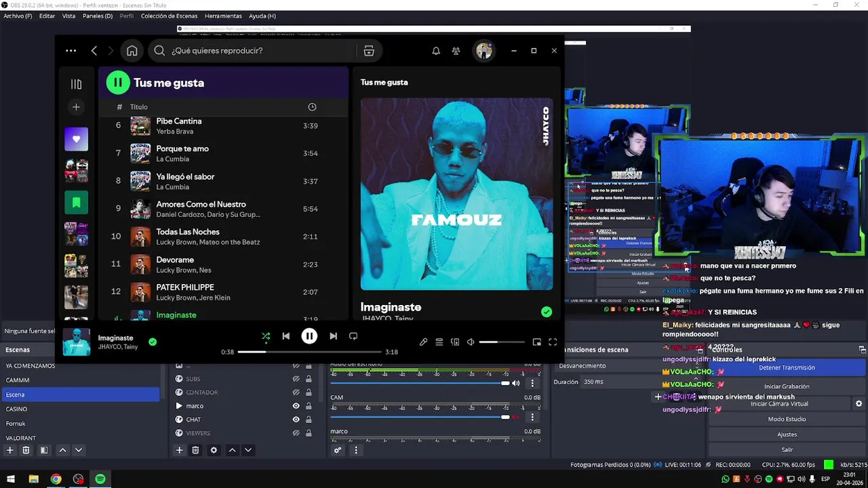This screenshot has height=488, width=868.
Task: Open Spotify from the Windows taskbar
Action: [x=100, y=479]
